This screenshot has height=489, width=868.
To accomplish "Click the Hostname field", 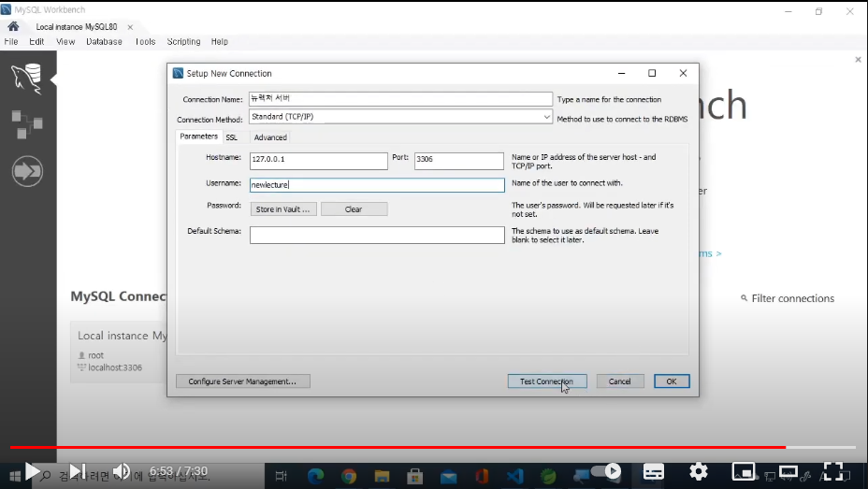I will pos(318,161).
